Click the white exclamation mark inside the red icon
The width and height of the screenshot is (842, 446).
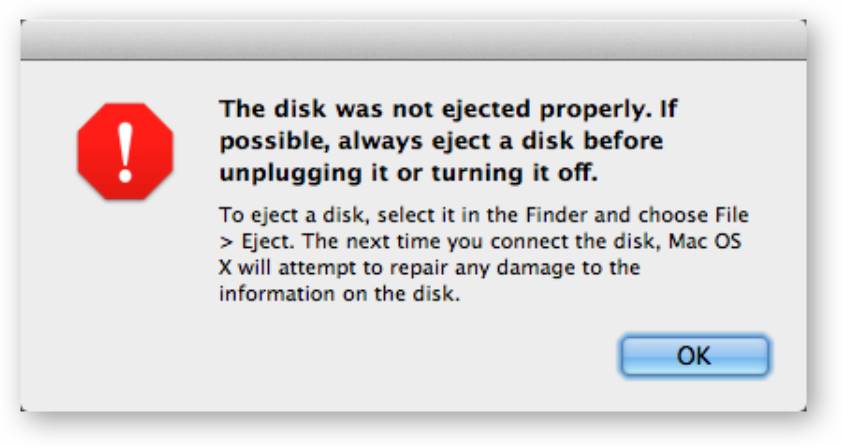[x=125, y=152]
